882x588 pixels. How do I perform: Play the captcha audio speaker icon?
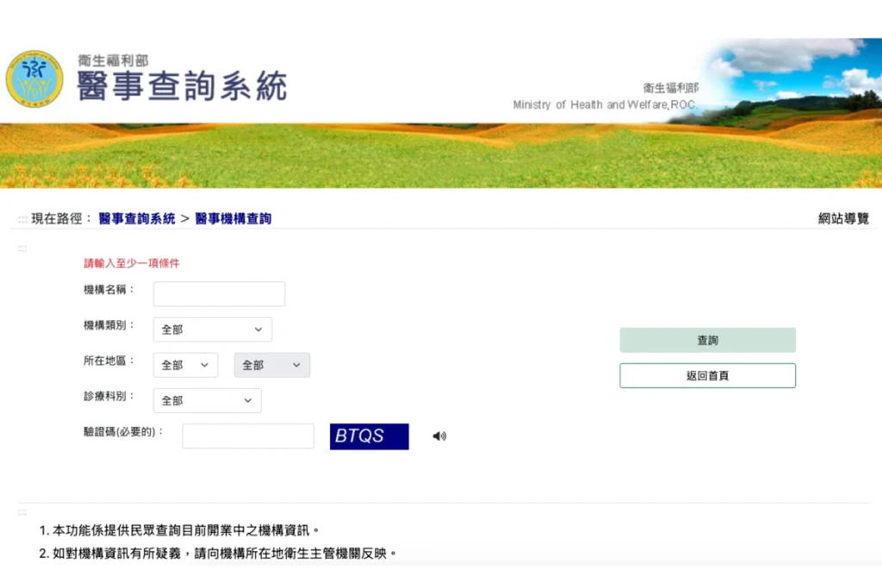439,436
